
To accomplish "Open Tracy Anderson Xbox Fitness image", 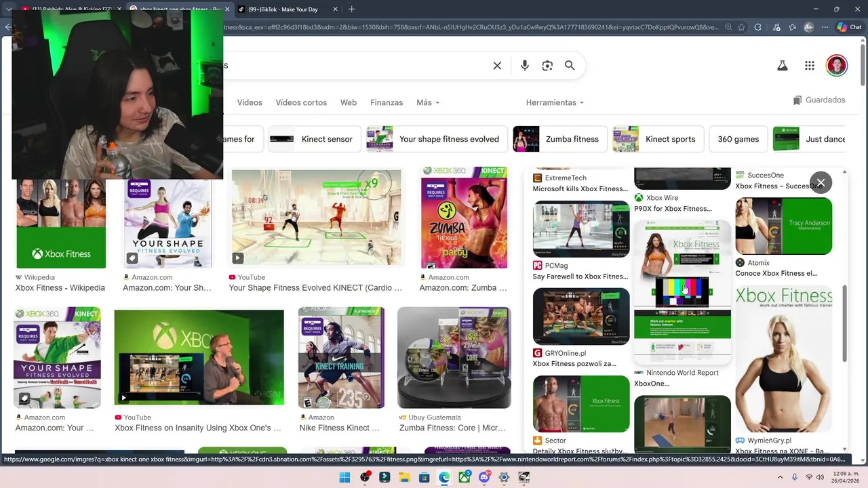I will tap(784, 226).
